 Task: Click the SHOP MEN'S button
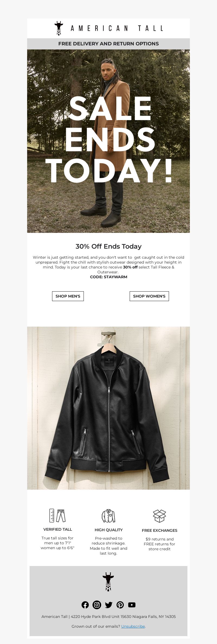tap(68, 296)
